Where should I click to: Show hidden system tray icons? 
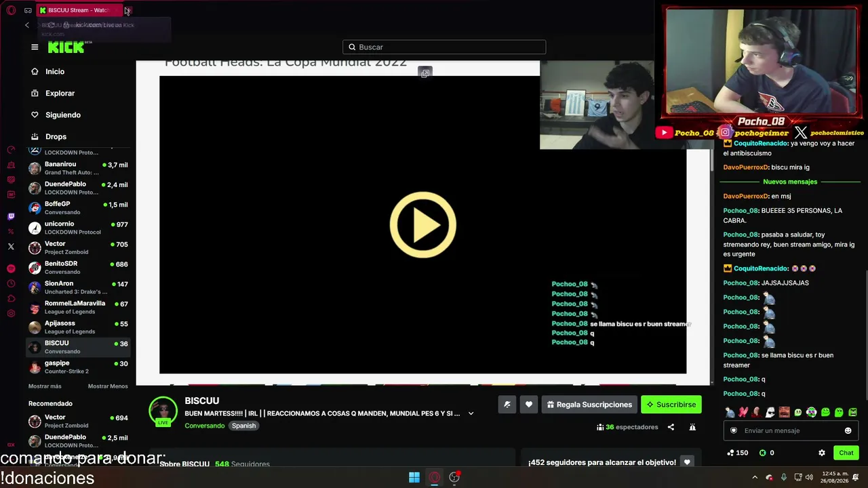click(755, 477)
